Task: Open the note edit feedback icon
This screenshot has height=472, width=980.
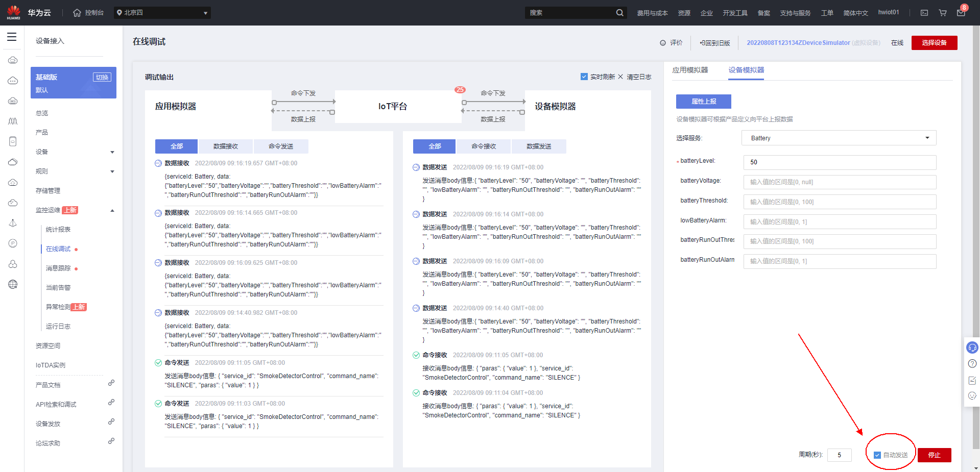Action: (972, 380)
